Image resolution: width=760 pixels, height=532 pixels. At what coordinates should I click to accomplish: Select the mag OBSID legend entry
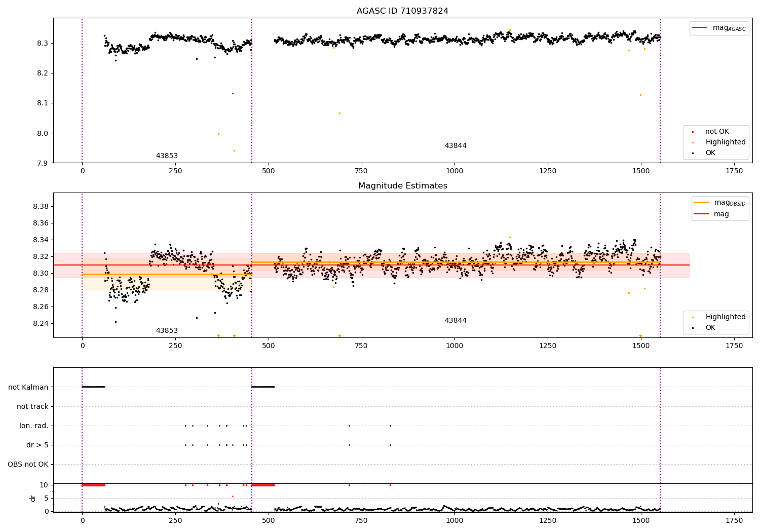(720, 203)
